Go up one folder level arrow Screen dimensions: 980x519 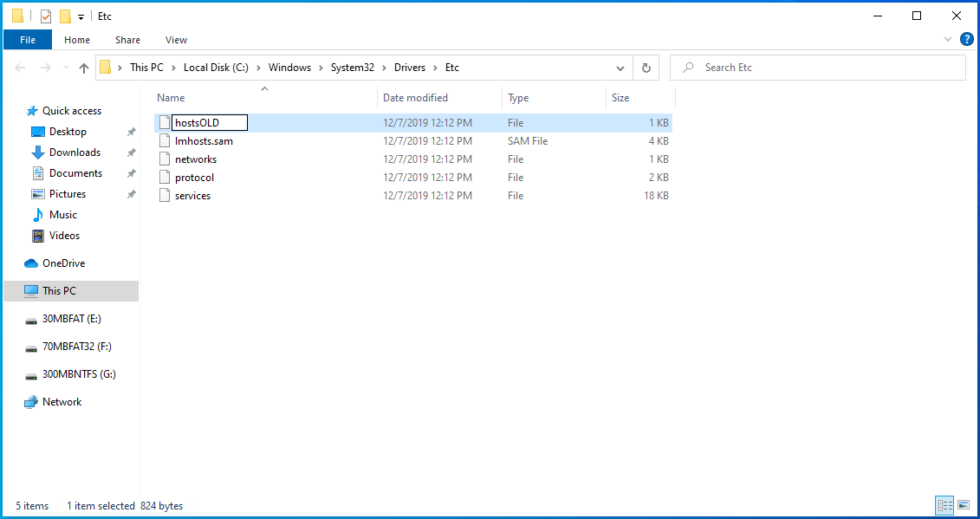[x=84, y=68]
